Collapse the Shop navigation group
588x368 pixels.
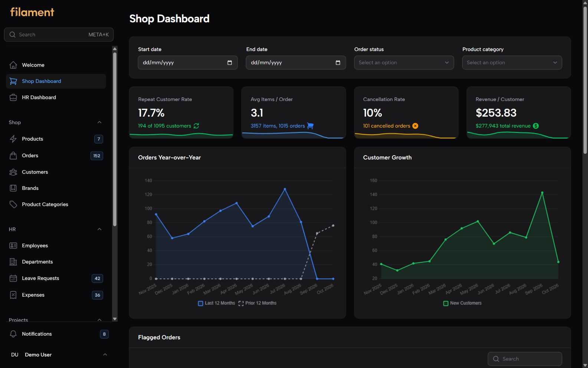point(99,123)
